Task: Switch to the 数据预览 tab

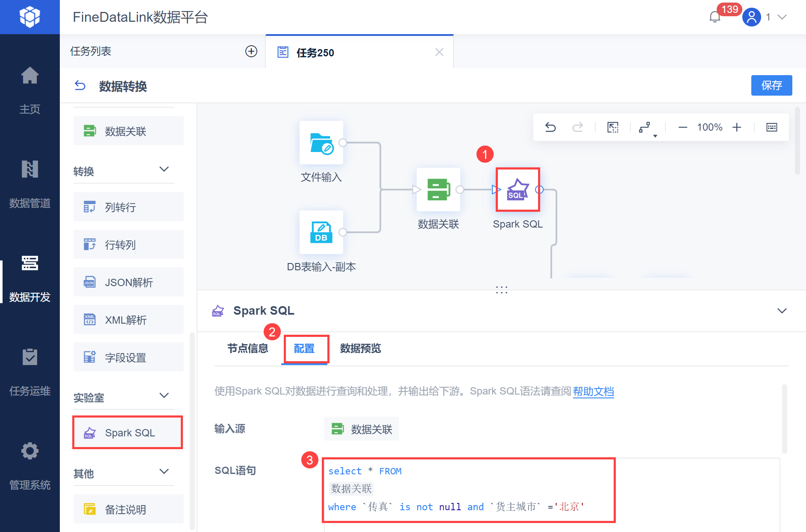Action: coord(361,348)
